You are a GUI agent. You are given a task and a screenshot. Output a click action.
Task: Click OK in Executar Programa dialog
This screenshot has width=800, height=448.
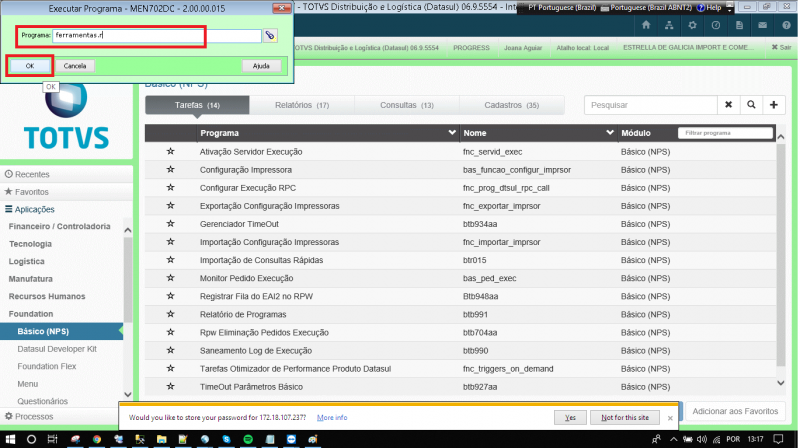click(30, 66)
